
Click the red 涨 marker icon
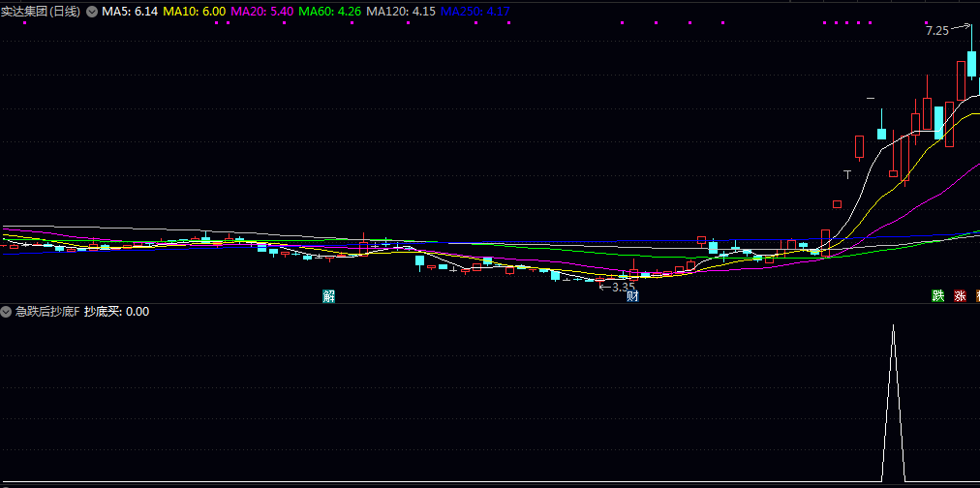(961, 296)
